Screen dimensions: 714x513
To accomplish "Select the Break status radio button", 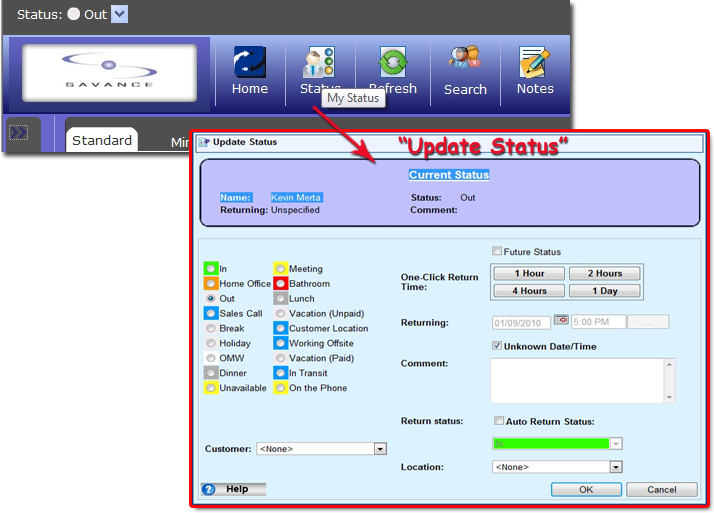I will pyautogui.click(x=210, y=328).
